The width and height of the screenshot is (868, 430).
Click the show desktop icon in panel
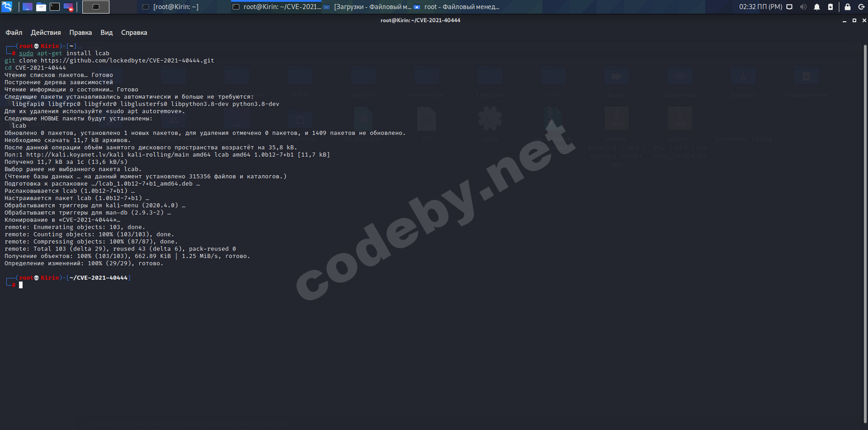(x=27, y=7)
